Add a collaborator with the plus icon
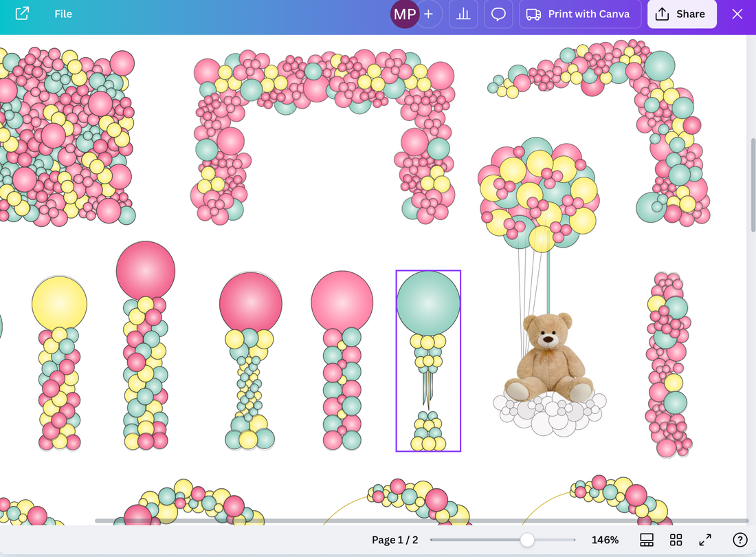 point(429,14)
